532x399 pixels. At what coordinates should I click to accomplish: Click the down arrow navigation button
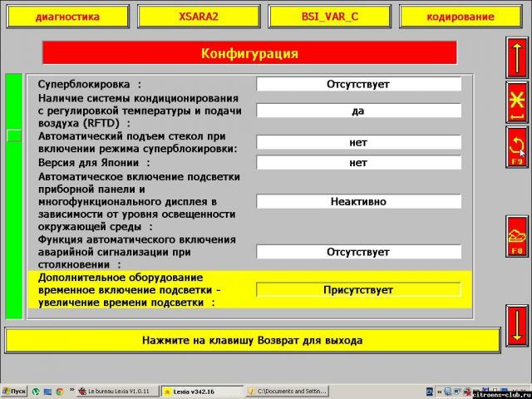point(517,326)
